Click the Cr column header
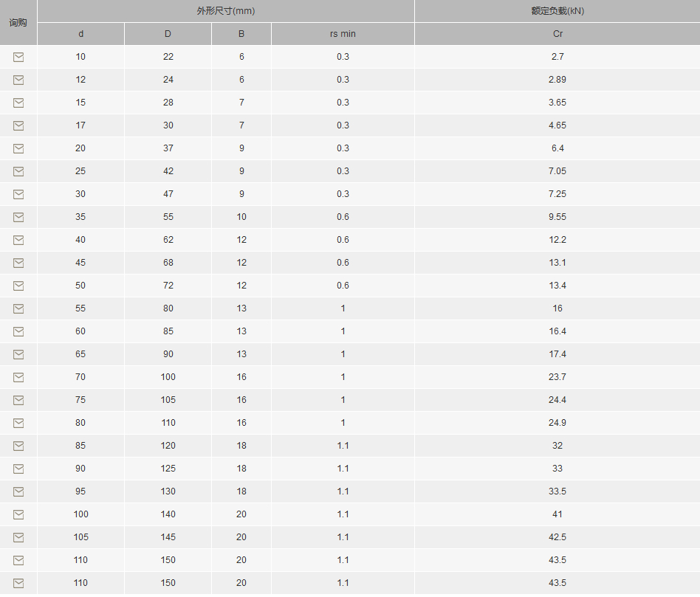The height and width of the screenshot is (597, 700). [557, 34]
